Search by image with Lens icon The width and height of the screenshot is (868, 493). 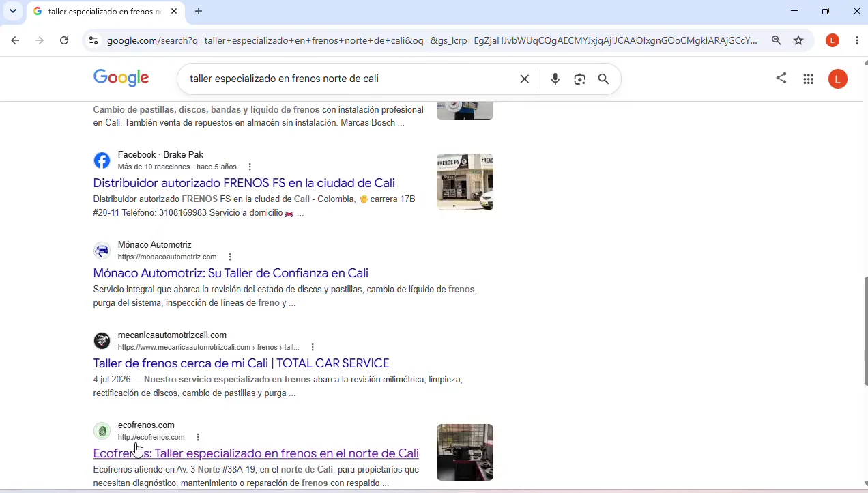click(x=580, y=79)
